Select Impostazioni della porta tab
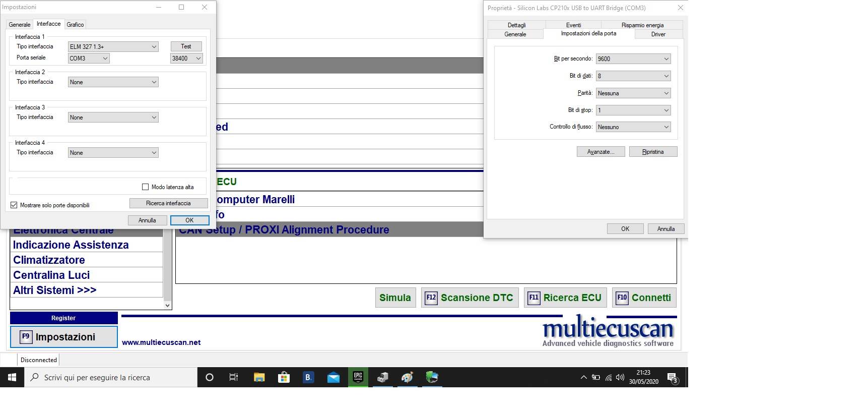Screen dimensions: 868x411 [x=588, y=33]
